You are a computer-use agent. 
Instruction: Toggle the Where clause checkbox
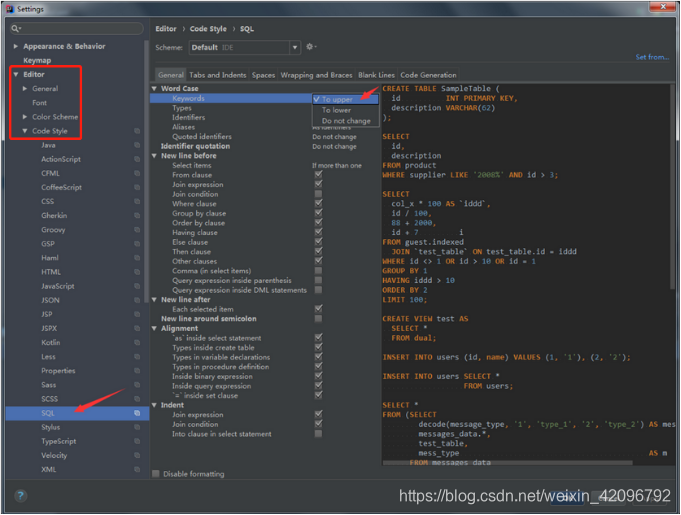pyautogui.click(x=318, y=203)
